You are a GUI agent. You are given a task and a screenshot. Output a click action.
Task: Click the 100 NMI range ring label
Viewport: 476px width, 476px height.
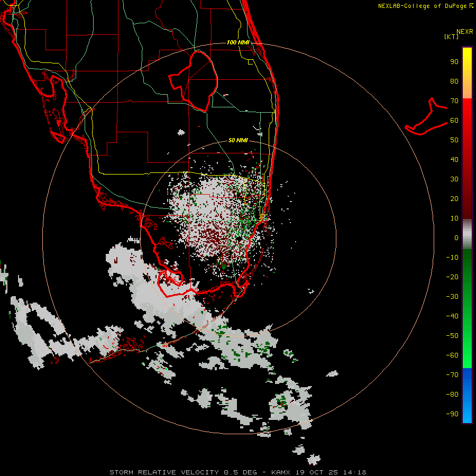(238, 42)
